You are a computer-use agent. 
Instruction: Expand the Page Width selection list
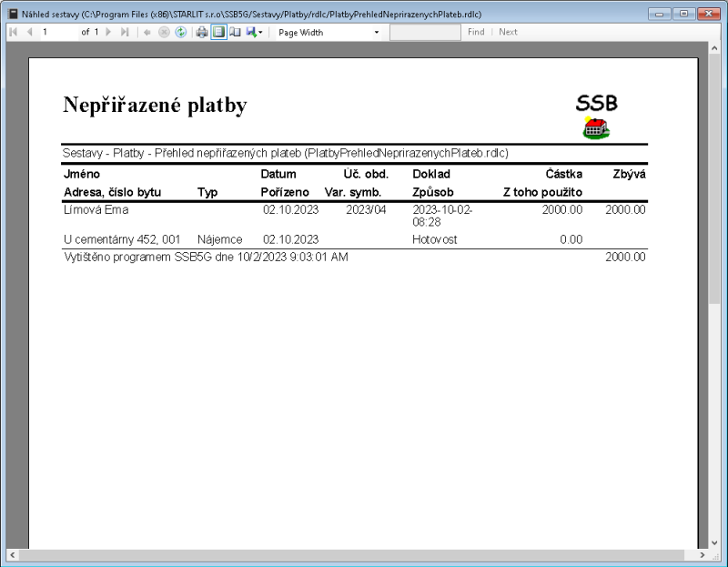(377, 32)
